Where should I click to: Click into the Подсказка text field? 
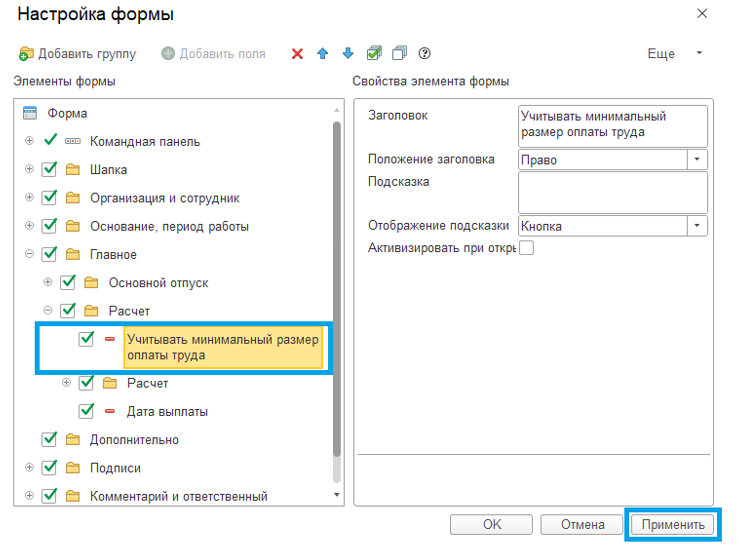(x=613, y=192)
